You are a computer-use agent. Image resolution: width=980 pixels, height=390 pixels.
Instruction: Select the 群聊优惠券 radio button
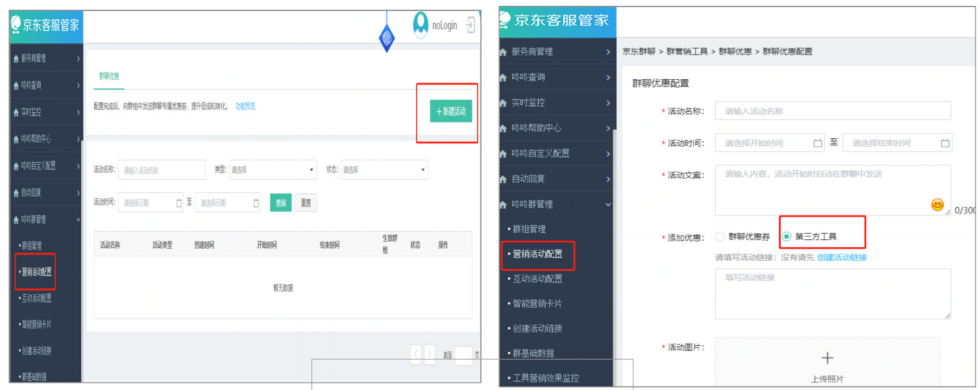[x=720, y=237]
